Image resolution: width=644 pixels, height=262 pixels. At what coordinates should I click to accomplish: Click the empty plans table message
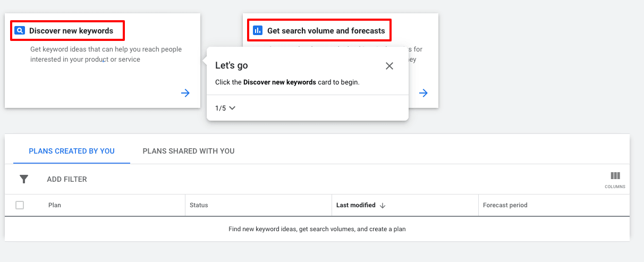tap(317, 229)
